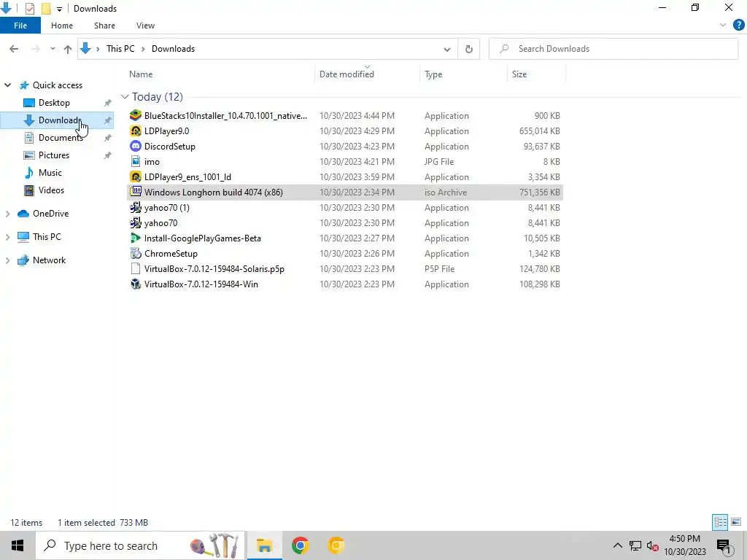
Task: Click the LDPlayer9_ens_1001_ld icon
Action: click(136, 176)
